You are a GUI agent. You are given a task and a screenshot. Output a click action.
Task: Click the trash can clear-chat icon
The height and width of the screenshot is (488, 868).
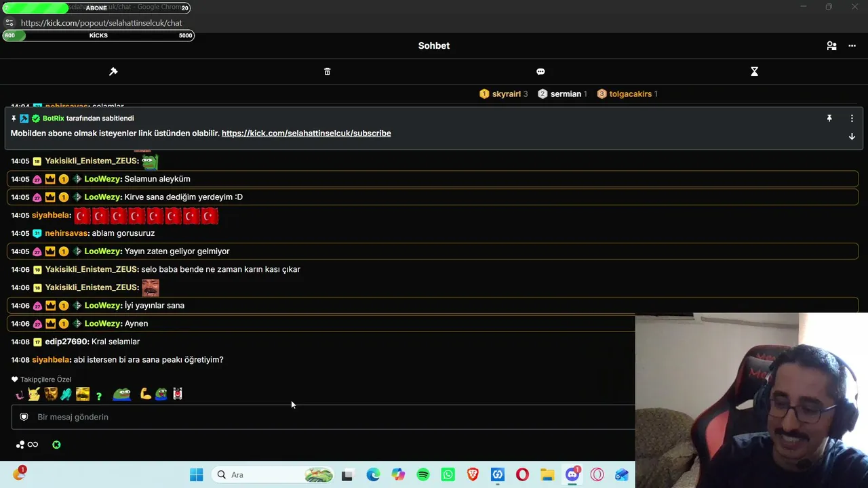[x=328, y=72]
